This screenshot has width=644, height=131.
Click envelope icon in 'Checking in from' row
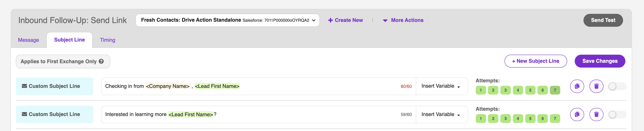pos(24,86)
